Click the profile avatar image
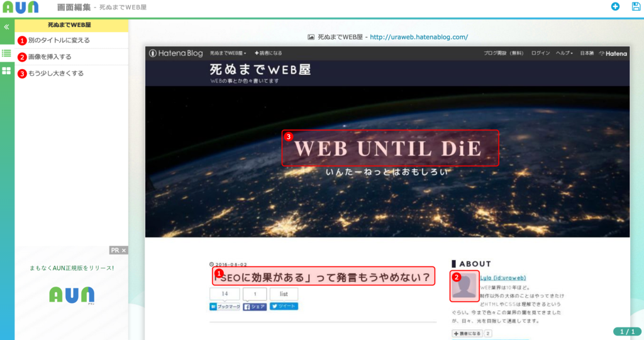The height and width of the screenshot is (340, 644). click(x=464, y=286)
